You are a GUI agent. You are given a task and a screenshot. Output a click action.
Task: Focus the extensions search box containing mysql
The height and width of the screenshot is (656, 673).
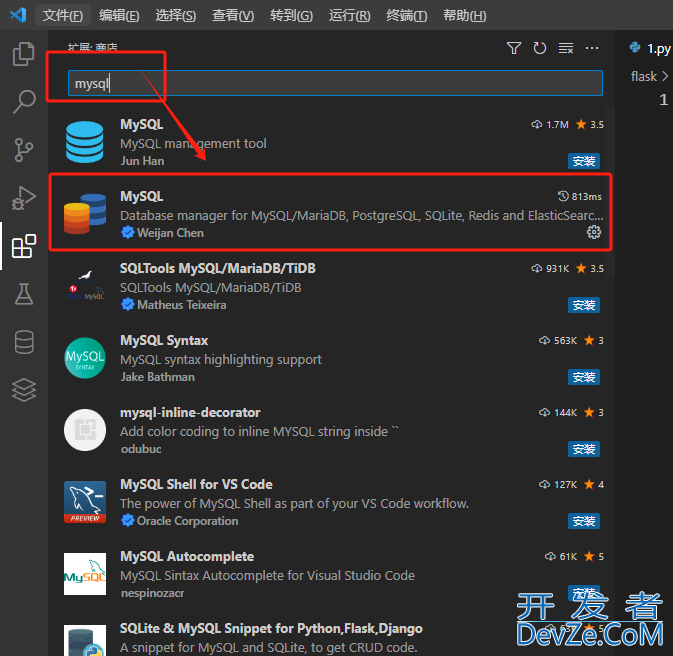pyautogui.click(x=335, y=83)
